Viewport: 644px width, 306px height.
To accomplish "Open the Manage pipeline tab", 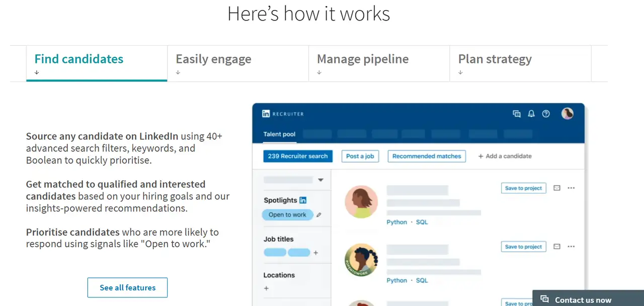I will coord(379,63).
